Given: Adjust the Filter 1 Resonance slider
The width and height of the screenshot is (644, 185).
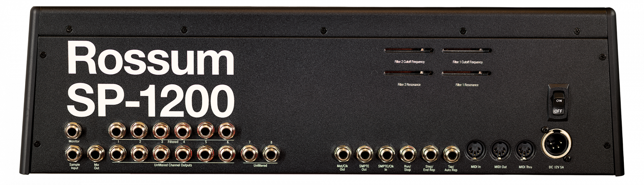Looking at the screenshot, I should tap(467, 73).
